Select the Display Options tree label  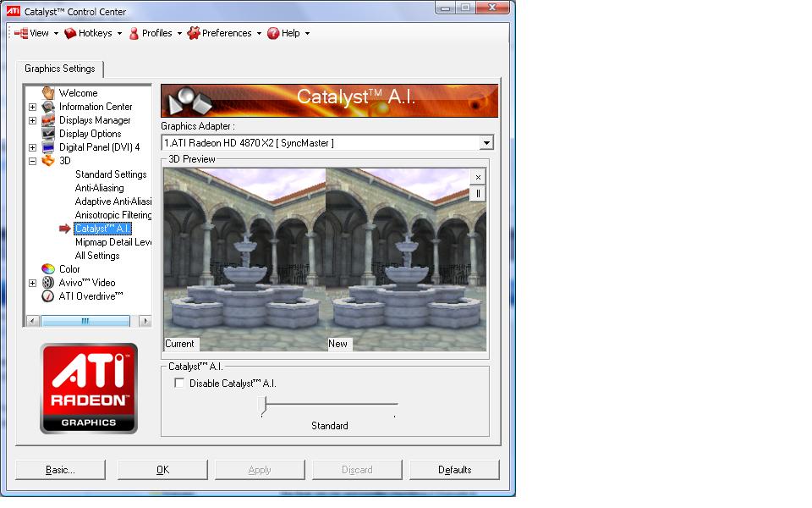91,134
